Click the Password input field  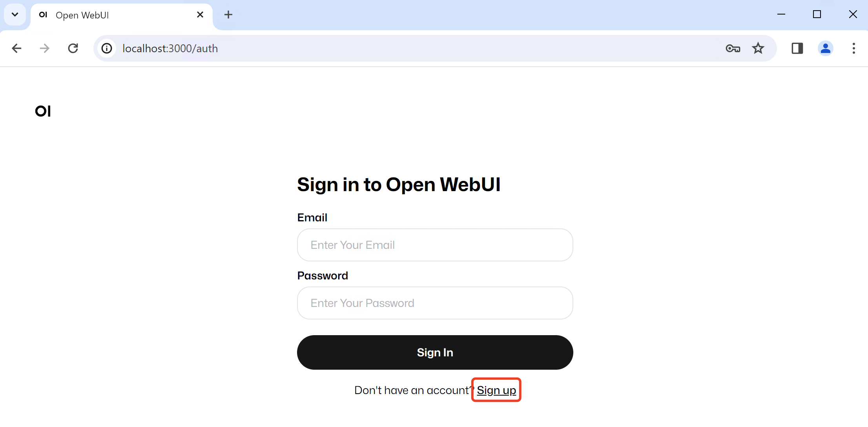(x=434, y=302)
